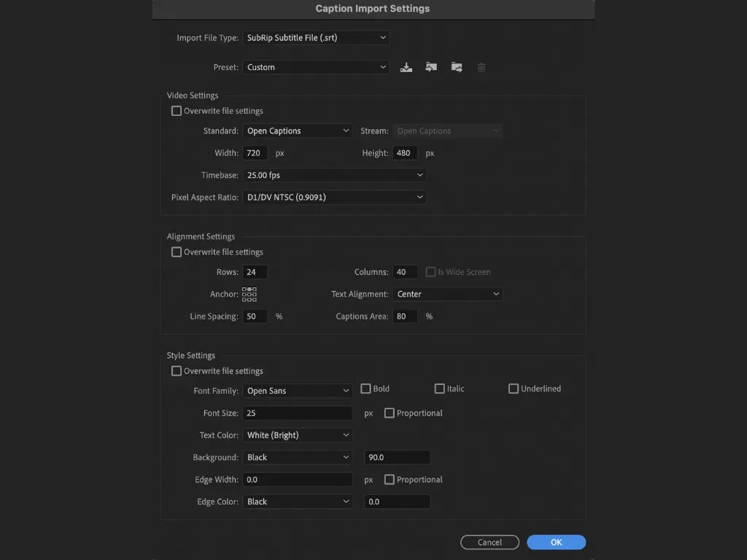Click the Delete Preset trash icon
The image size is (747, 560).
[x=481, y=67]
